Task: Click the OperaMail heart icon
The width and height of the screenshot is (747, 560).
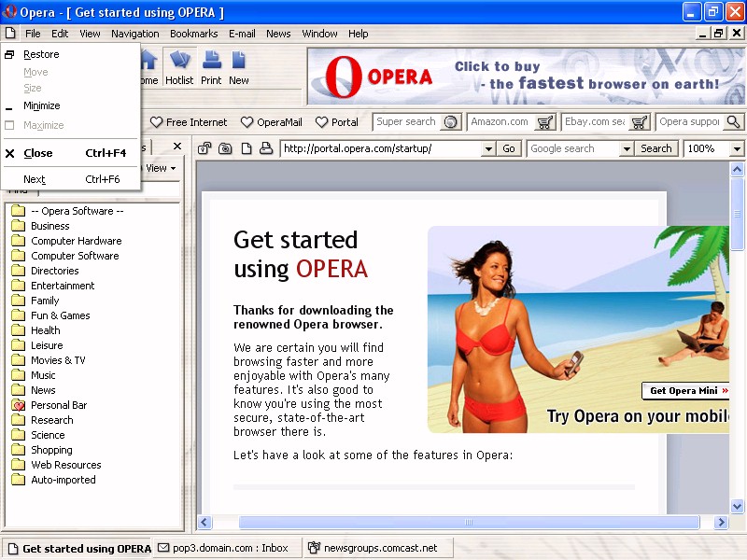Action: tap(247, 122)
